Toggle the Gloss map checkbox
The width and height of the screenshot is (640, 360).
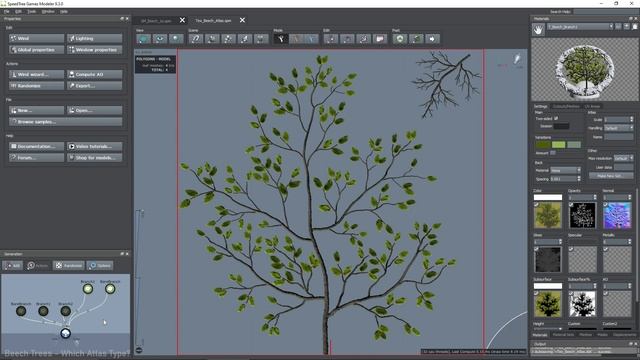coord(536,249)
